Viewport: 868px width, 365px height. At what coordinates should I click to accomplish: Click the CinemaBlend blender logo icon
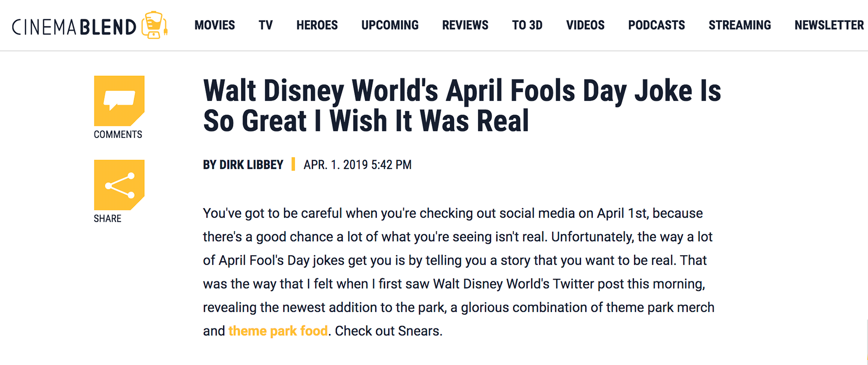(x=155, y=25)
